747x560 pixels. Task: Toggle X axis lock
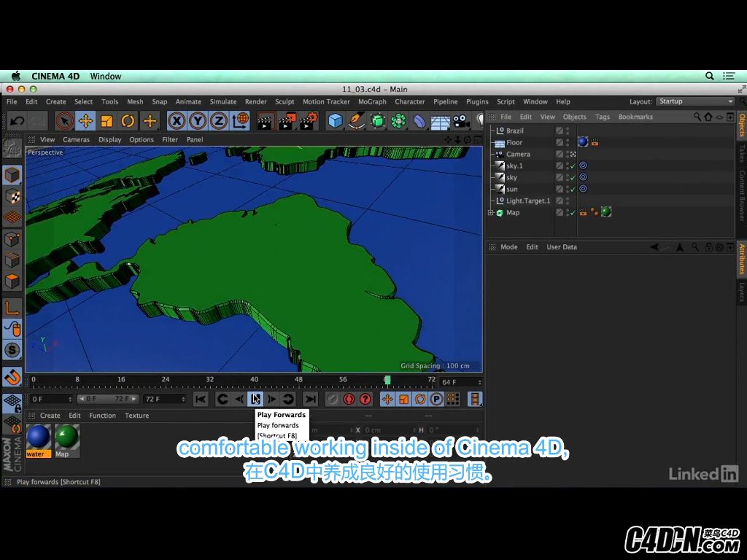(177, 121)
